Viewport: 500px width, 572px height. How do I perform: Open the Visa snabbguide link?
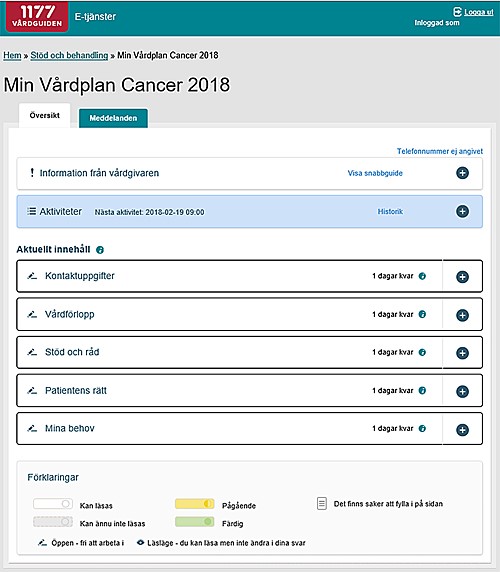click(x=375, y=173)
